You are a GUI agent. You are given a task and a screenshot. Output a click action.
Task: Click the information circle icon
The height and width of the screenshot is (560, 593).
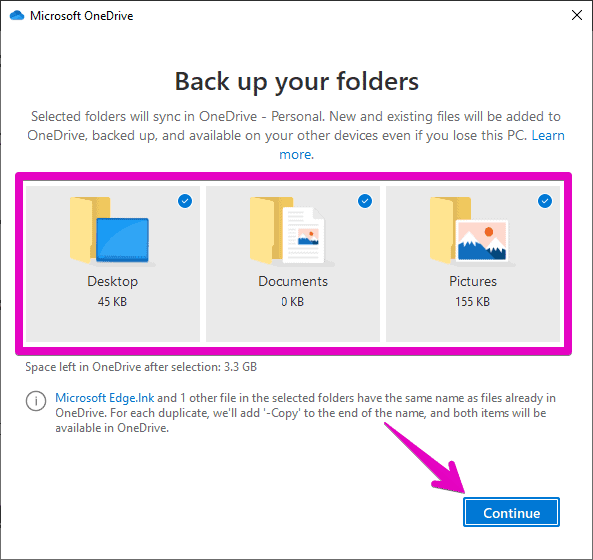[36, 400]
